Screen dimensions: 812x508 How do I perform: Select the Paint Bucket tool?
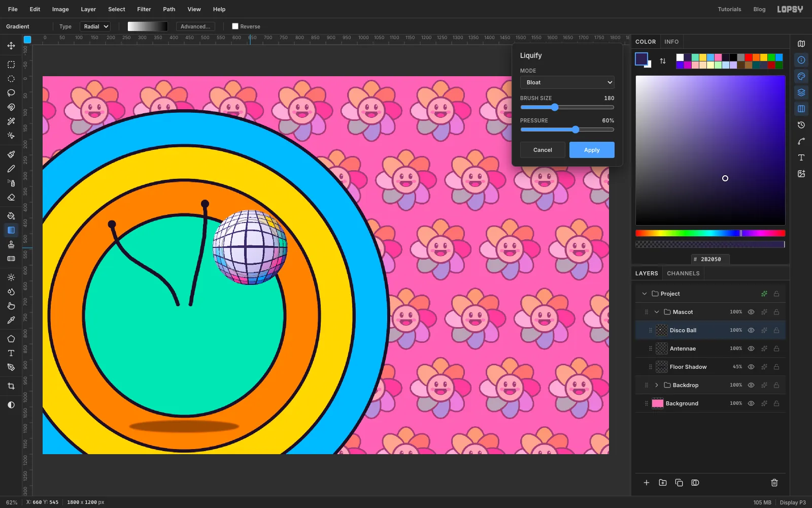(x=11, y=216)
